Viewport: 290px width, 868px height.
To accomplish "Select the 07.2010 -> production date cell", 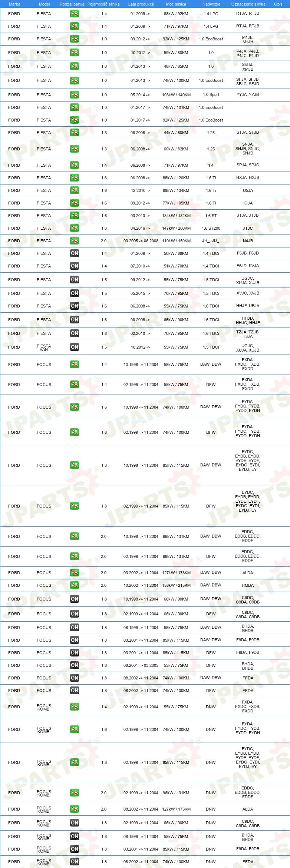I will (x=140, y=266).
